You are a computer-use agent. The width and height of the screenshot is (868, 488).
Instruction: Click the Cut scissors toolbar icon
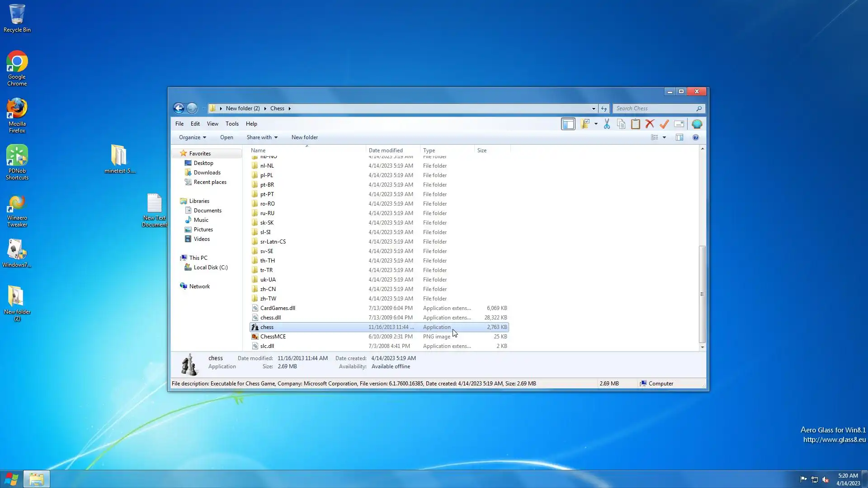[x=607, y=124]
